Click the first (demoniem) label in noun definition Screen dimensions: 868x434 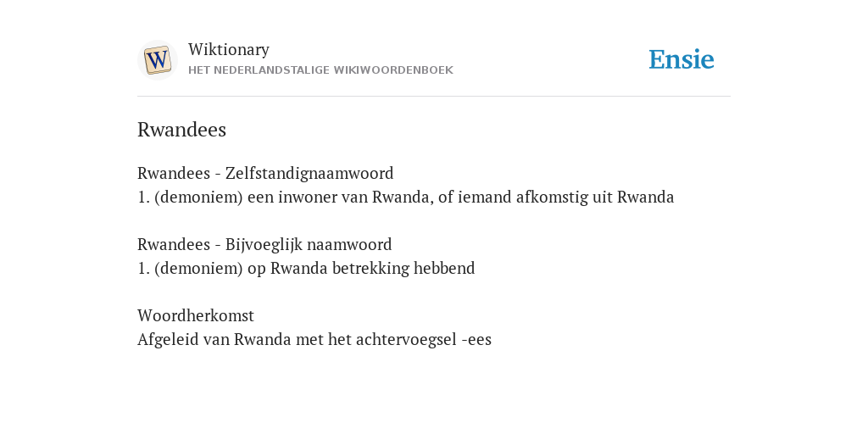pyautogui.click(x=198, y=197)
